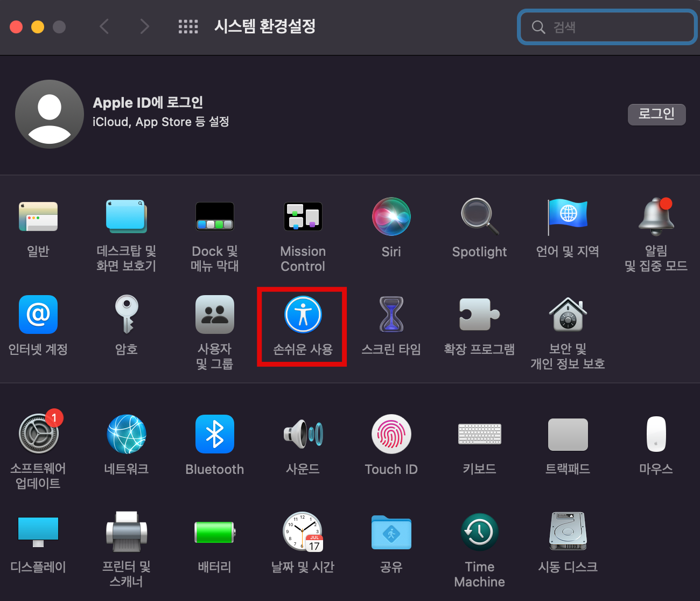Open Touch ID preferences
The width and height of the screenshot is (700, 601).
[391, 434]
